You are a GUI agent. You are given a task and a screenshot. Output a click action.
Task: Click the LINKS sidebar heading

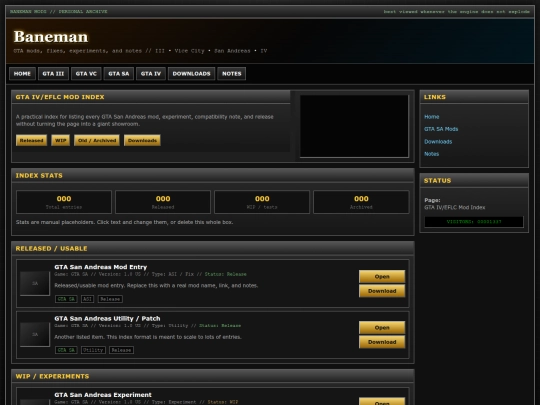[x=435, y=97]
